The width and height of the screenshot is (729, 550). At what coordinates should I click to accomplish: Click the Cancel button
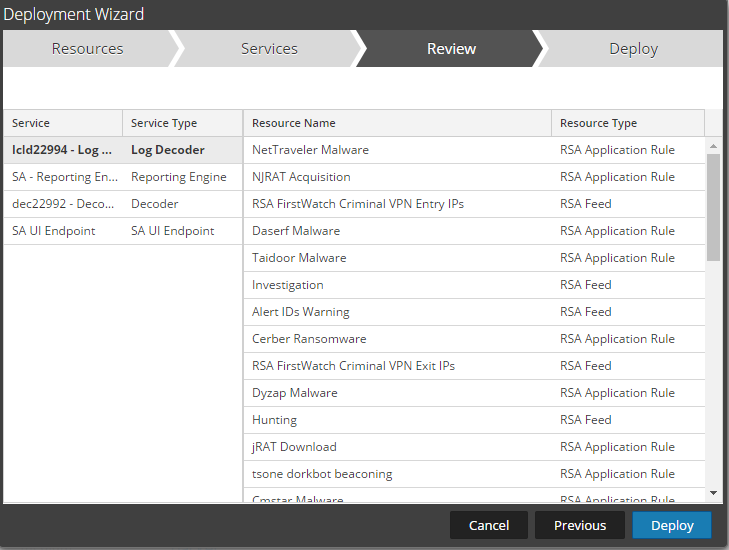pyautogui.click(x=488, y=525)
